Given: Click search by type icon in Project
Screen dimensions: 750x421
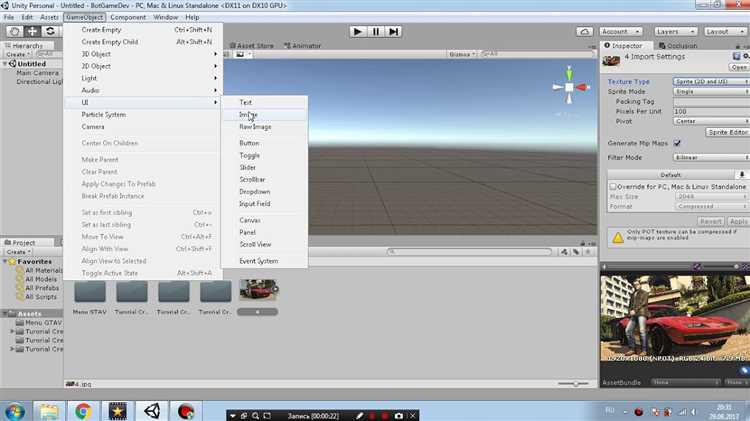Looking at the screenshot, I should tap(564, 252).
